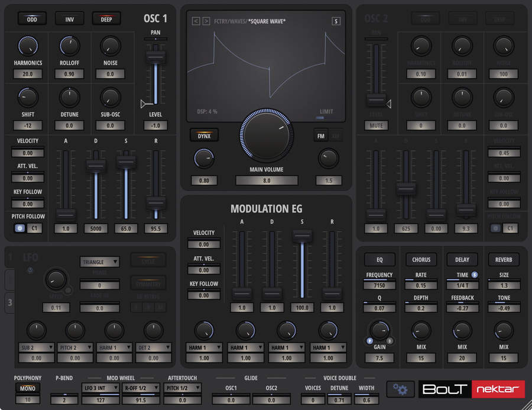Image resolution: width=532 pixels, height=410 pixels.
Task: Click the OSC 1 Release slider
Action: coord(155,203)
